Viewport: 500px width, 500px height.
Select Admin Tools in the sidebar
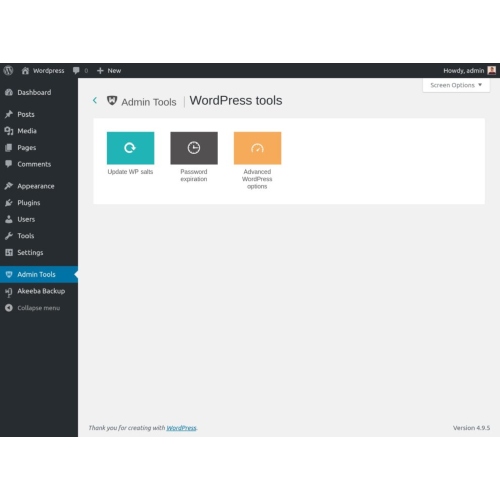point(39,274)
